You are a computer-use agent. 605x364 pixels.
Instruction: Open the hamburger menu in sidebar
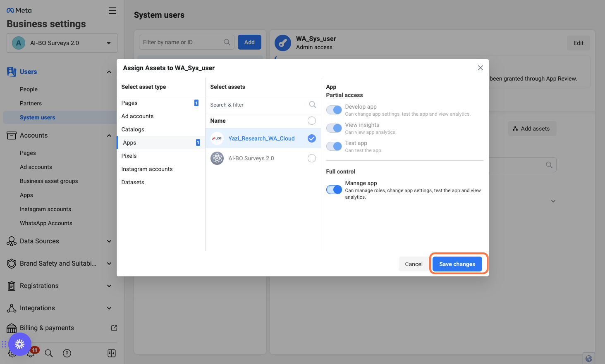pyautogui.click(x=112, y=11)
